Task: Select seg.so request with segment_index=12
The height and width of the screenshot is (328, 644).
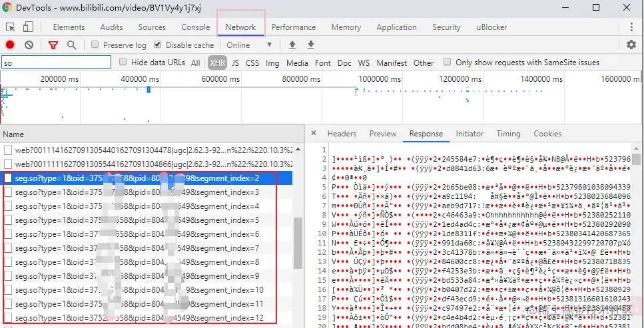Action: [148, 318]
